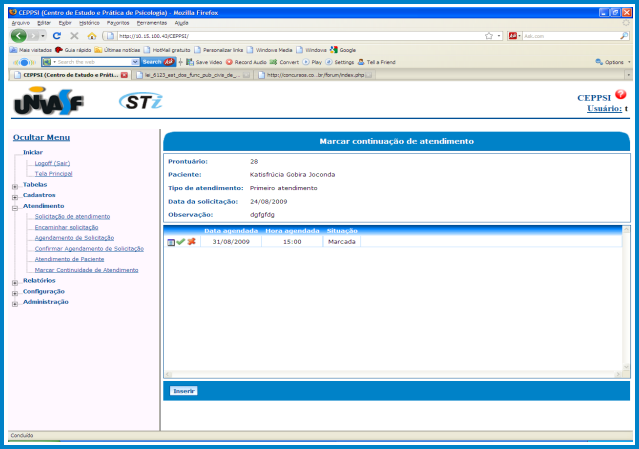Expand the Configuração tree node
The width and height of the screenshot is (639, 449).
point(15,293)
